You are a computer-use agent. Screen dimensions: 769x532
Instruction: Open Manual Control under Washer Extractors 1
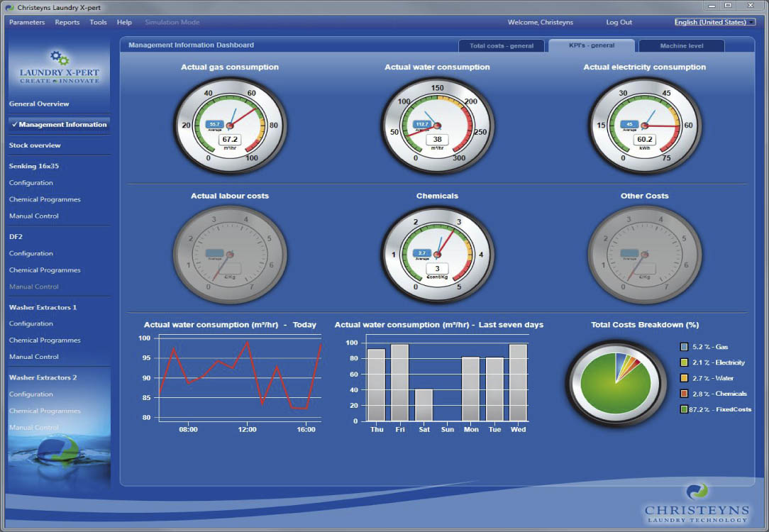point(34,357)
